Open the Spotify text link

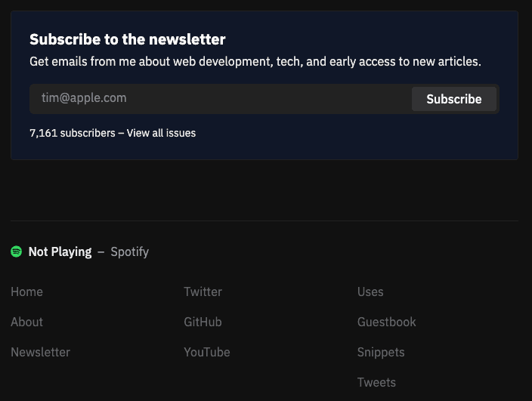pyautogui.click(x=129, y=252)
